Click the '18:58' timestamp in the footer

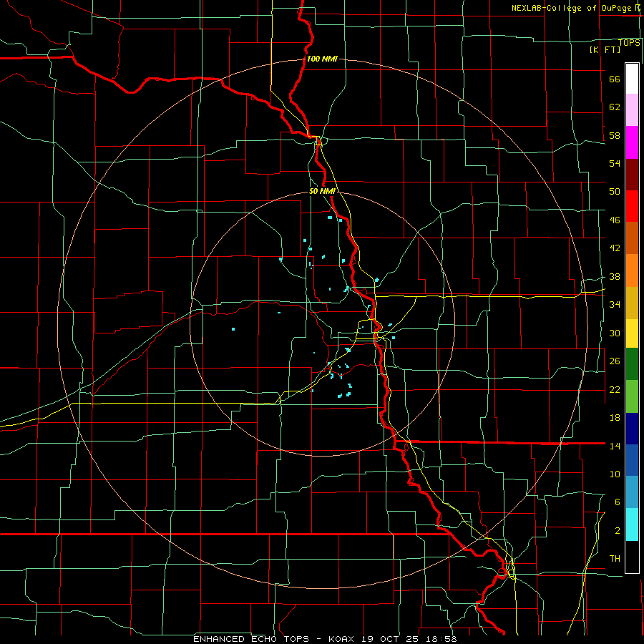coord(442,639)
